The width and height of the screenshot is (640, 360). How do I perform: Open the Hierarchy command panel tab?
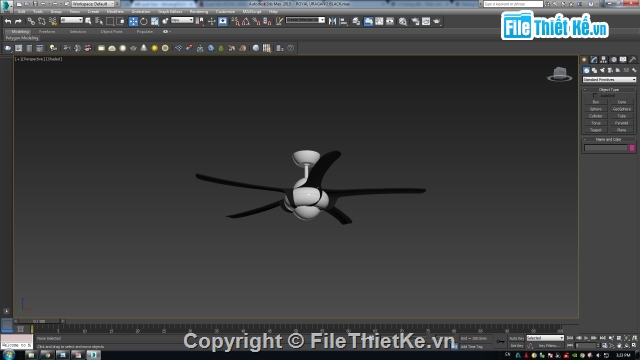point(604,60)
